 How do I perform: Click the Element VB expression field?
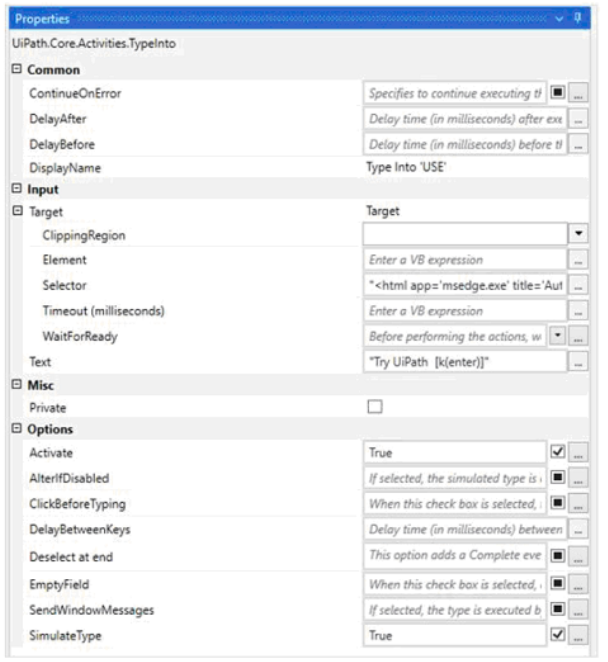pos(465,259)
